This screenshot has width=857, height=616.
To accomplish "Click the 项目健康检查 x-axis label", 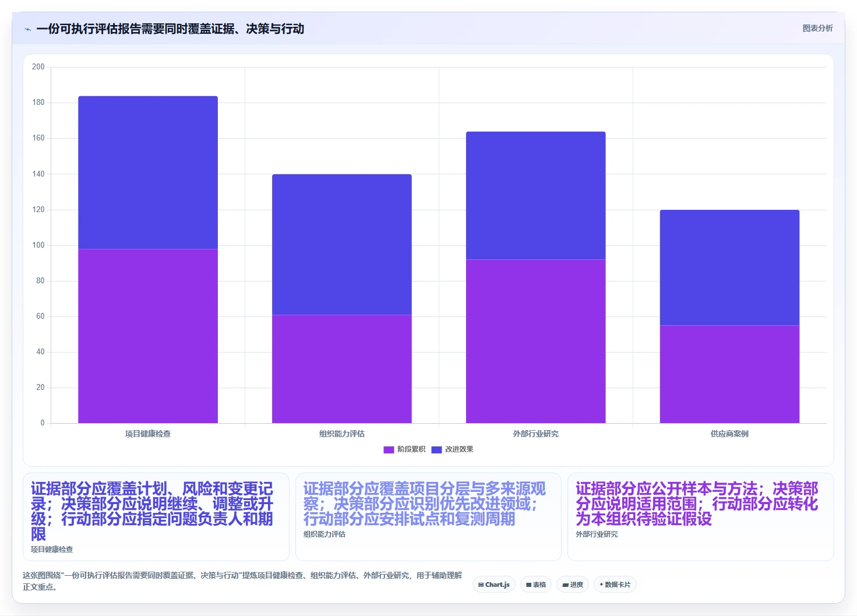I will coord(148,434).
